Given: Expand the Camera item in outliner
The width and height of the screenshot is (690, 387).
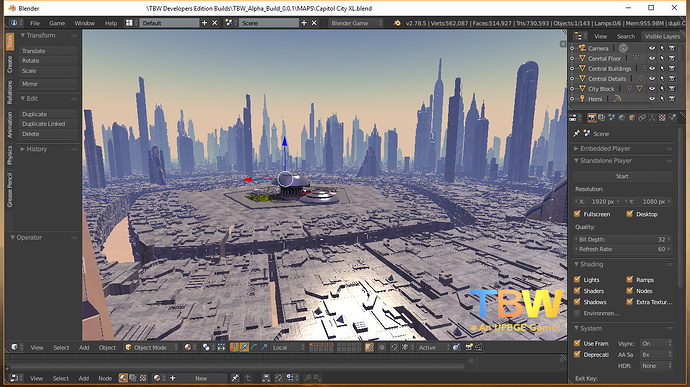Looking at the screenshot, I should pyautogui.click(x=572, y=48).
